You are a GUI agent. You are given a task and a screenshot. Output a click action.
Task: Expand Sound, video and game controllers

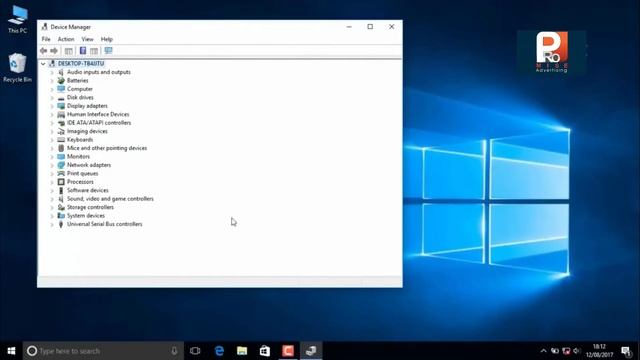pyautogui.click(x=52, y=199)
